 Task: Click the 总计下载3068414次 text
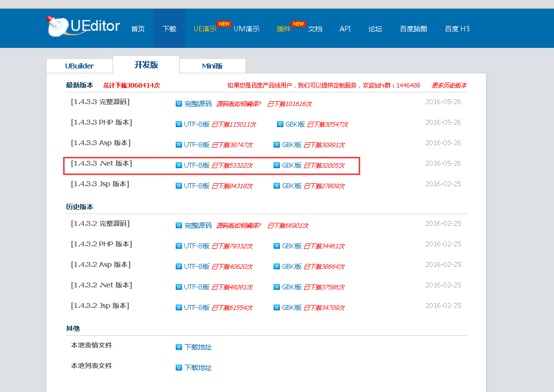[132, 86]
